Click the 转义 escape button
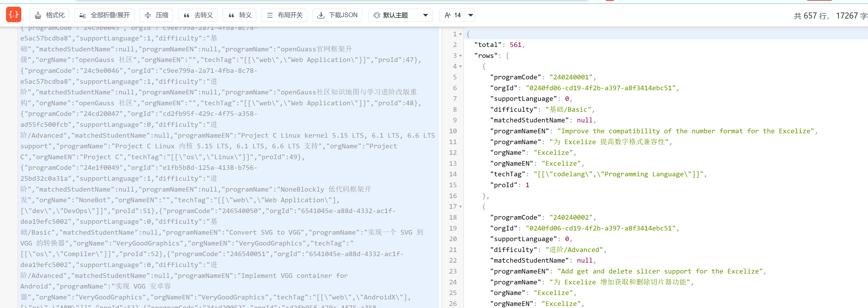Image resolution: width=868 pixels, height=308 pixels. click(240, 15)
